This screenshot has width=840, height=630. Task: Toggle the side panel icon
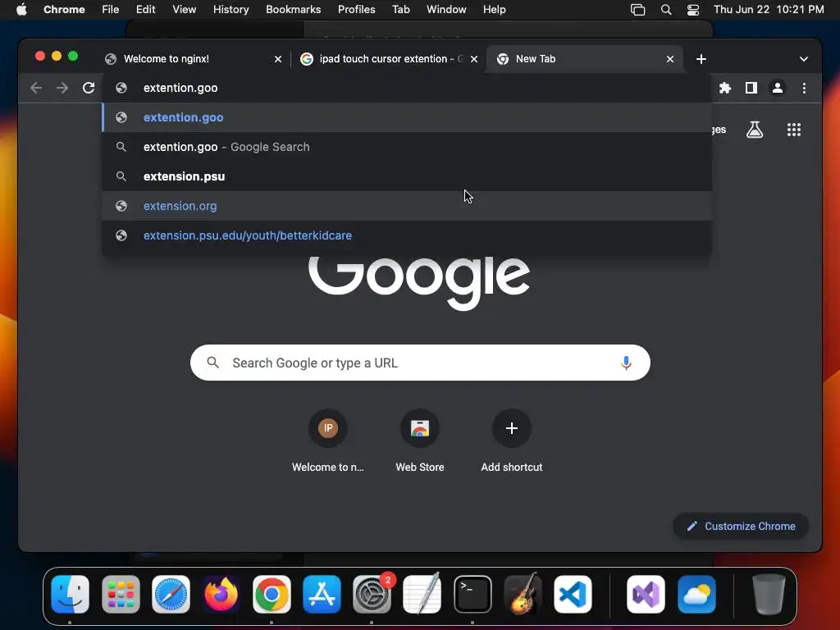751,88
